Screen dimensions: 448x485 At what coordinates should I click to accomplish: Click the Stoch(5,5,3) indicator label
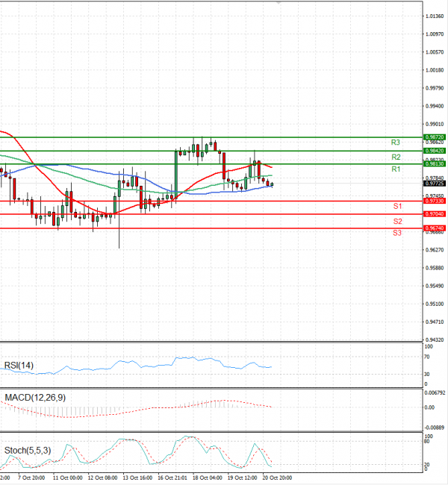(28, 451)
